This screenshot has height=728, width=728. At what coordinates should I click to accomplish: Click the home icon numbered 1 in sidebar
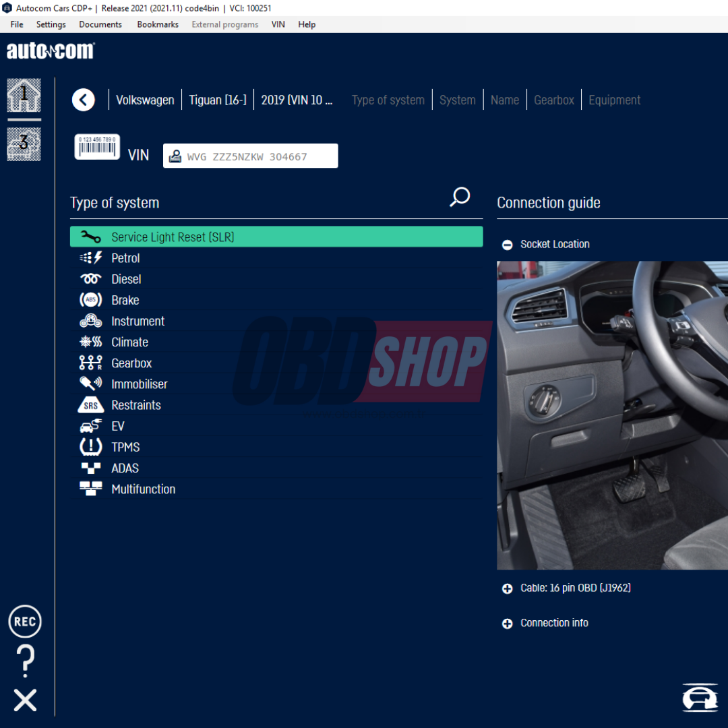pos(24,95)
